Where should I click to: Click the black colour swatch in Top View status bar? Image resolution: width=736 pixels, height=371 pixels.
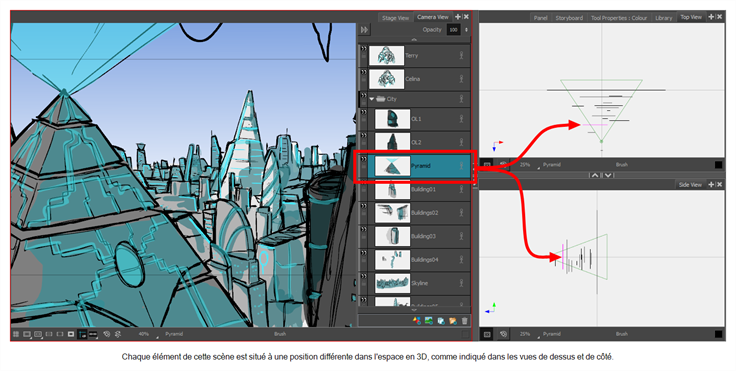719,165
